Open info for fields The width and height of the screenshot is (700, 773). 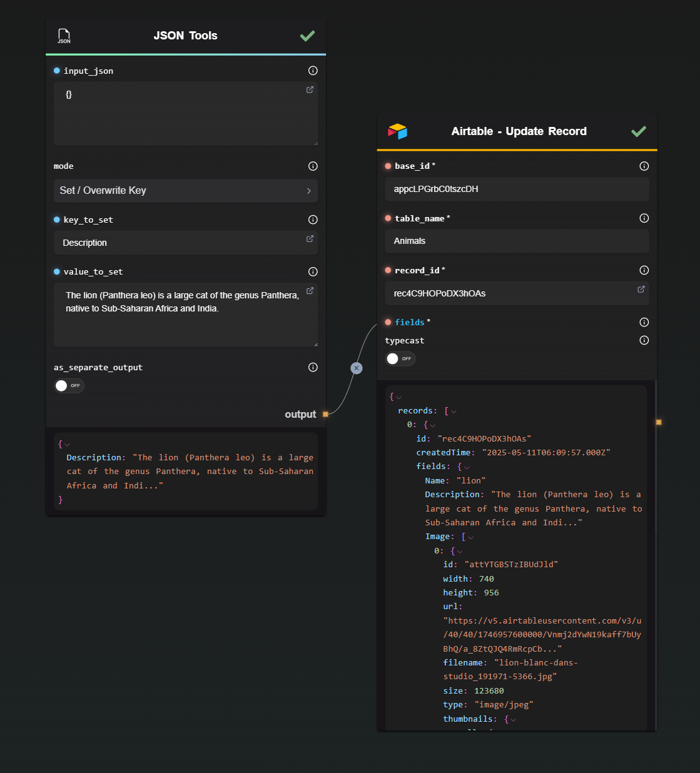point(644,322)
